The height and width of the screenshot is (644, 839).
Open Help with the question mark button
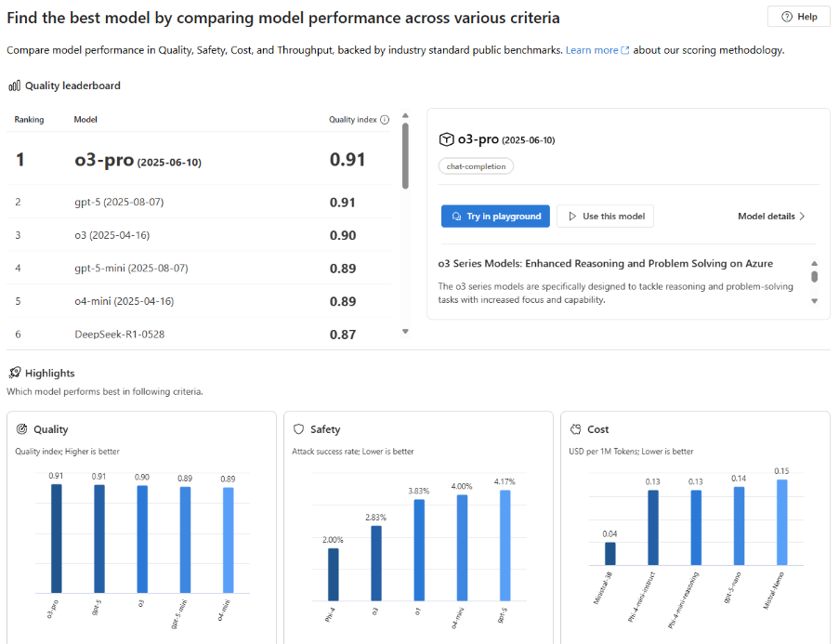pyautogui.click(x=798, y=17)
